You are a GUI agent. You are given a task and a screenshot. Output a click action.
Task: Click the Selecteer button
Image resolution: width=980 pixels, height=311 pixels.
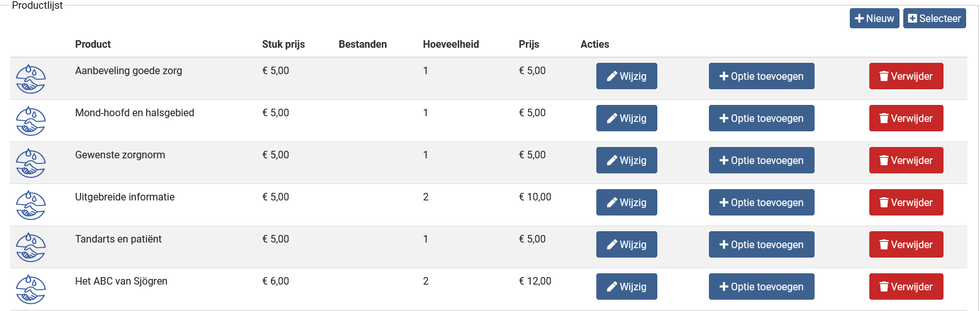(934, 19)
